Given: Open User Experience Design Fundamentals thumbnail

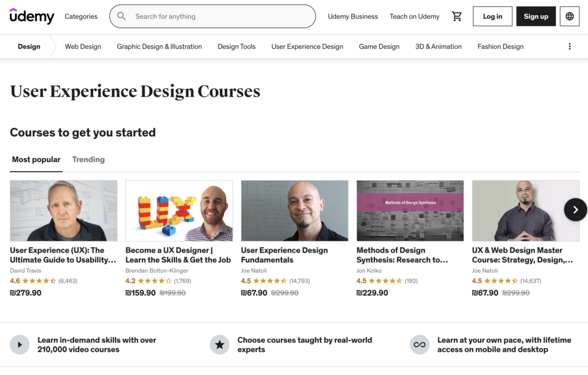Looking at the screenshot, I should point(295,211).
